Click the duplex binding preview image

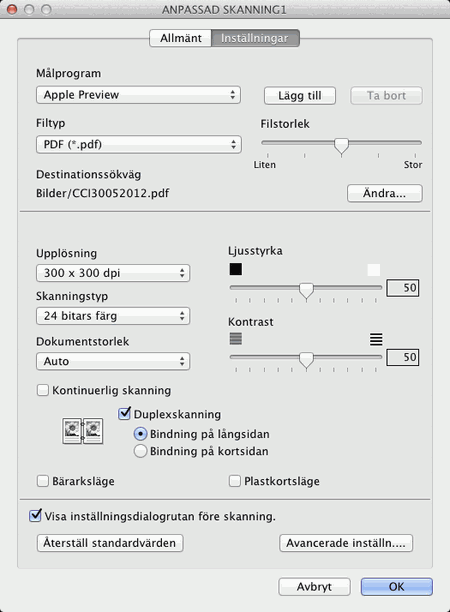[x=83, y=431]
